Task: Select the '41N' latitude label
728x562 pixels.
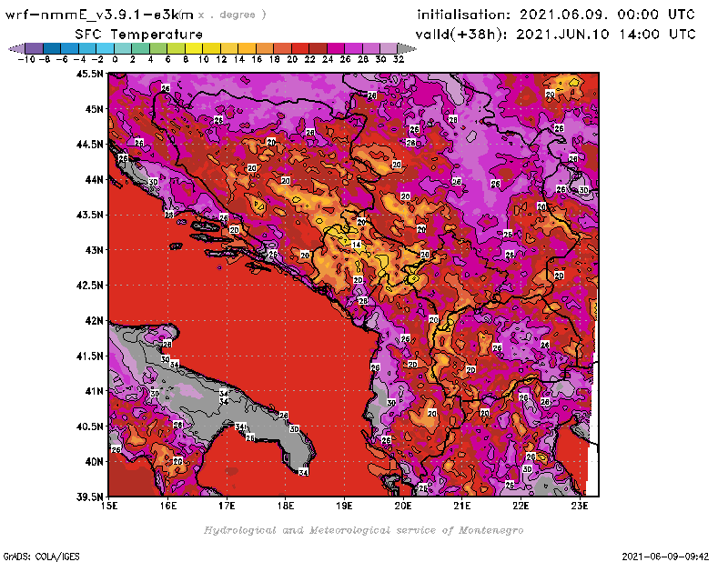Action: tap(94, 391)
